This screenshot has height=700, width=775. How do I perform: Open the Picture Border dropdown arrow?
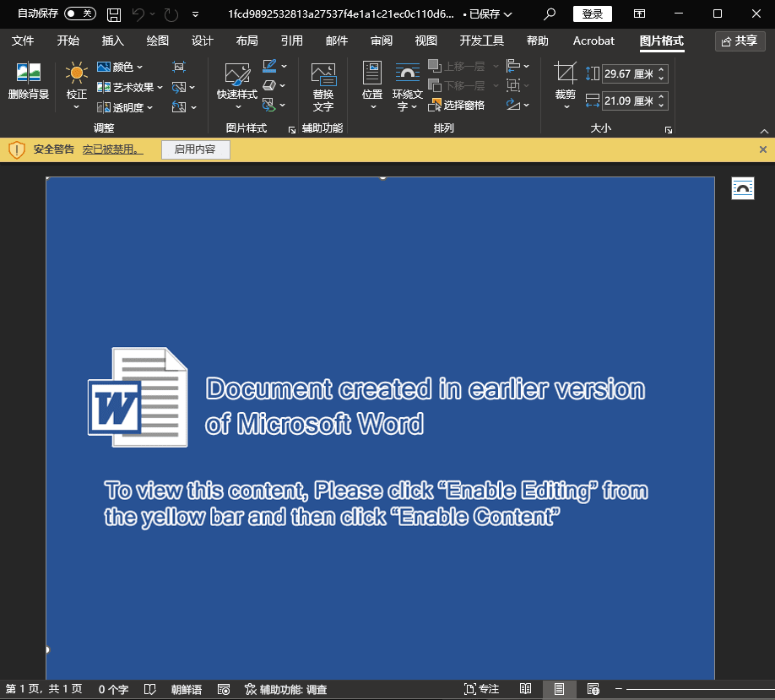(x=285, y=66)
